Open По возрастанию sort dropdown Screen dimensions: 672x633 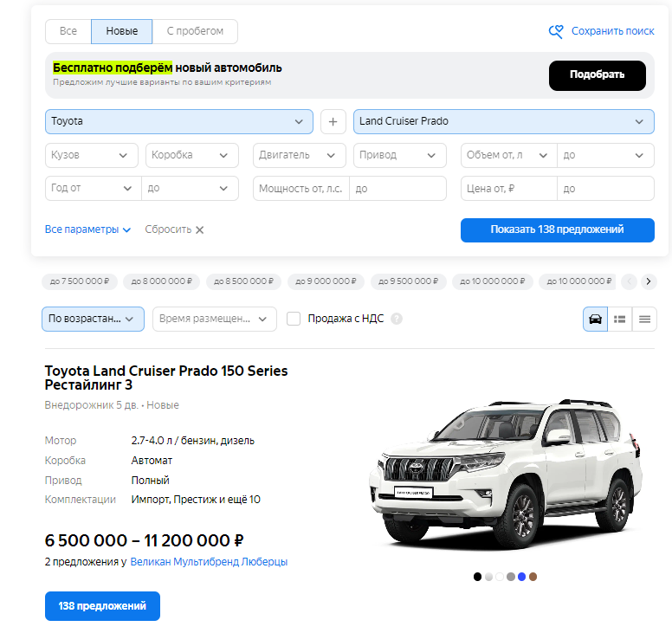(x=93, y=319)
